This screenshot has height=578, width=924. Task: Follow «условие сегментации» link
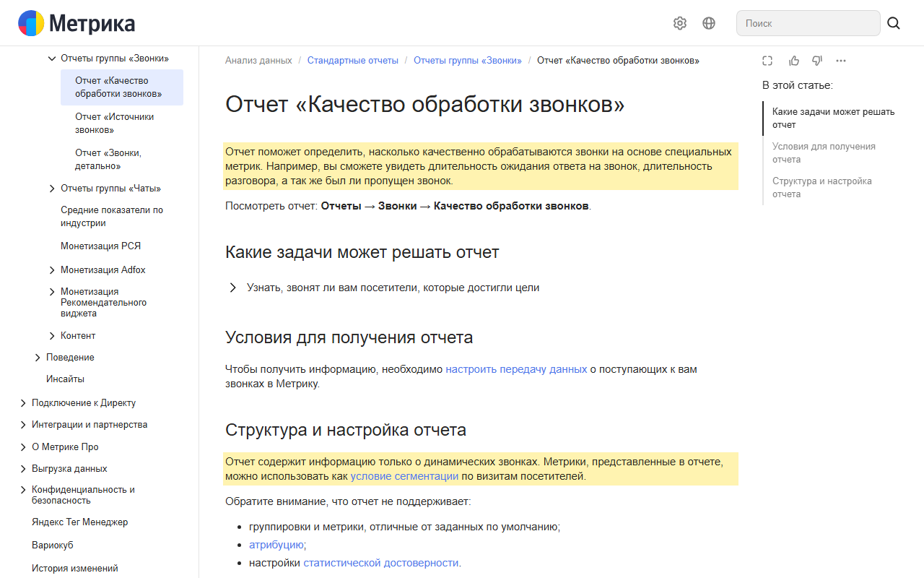tap(404, 477)
